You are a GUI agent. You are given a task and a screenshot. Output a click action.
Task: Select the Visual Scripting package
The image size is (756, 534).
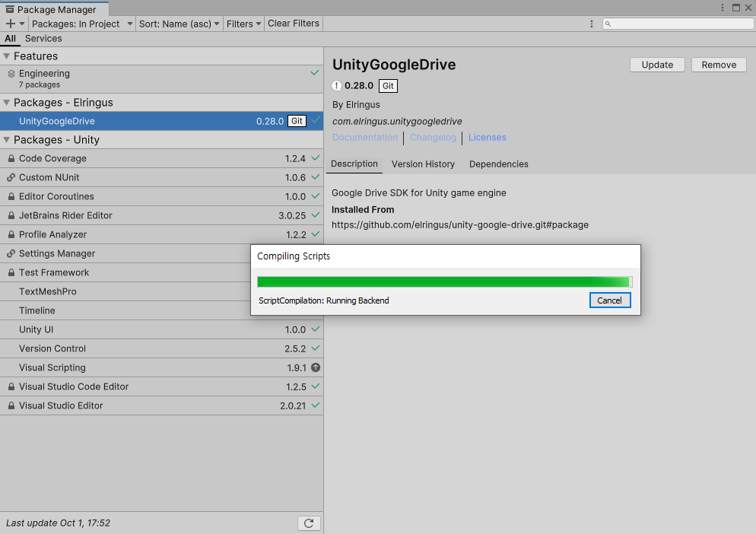coord(161,367)
